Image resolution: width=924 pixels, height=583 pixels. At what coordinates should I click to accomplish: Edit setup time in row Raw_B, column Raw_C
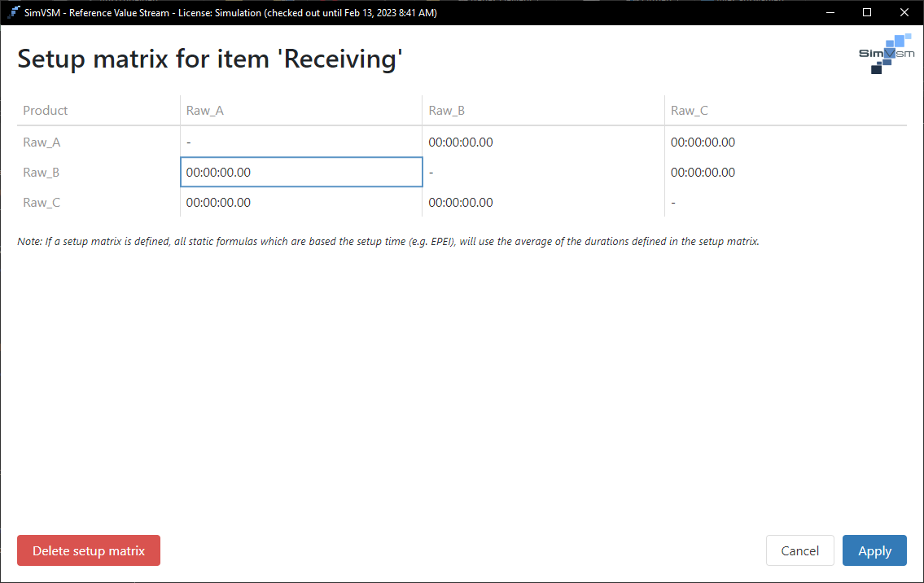[703, 173]
